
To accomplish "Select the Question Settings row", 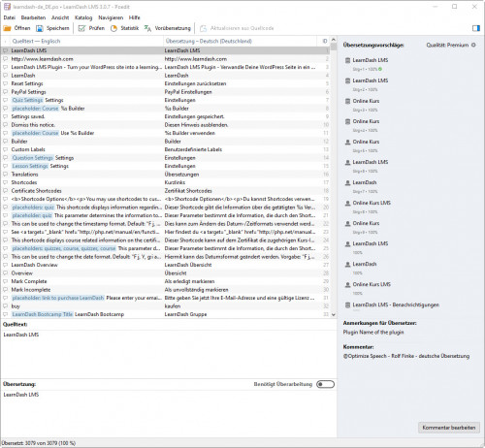I will 165,158.
